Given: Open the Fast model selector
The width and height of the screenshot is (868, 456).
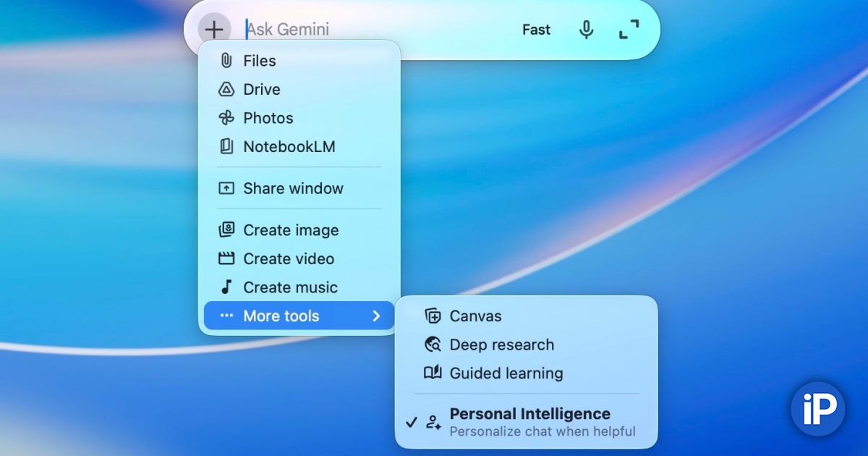Looking at the screenshot, I should point(536,30).
